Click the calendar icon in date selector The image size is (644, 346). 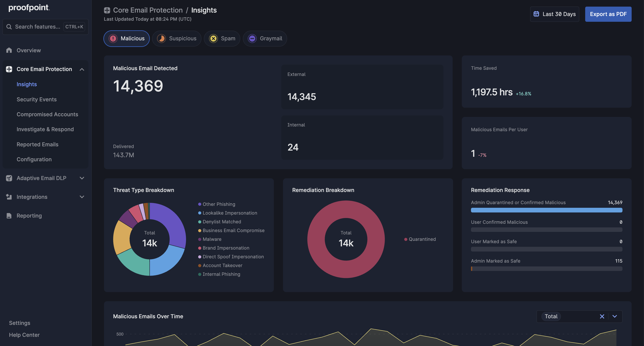536,14
